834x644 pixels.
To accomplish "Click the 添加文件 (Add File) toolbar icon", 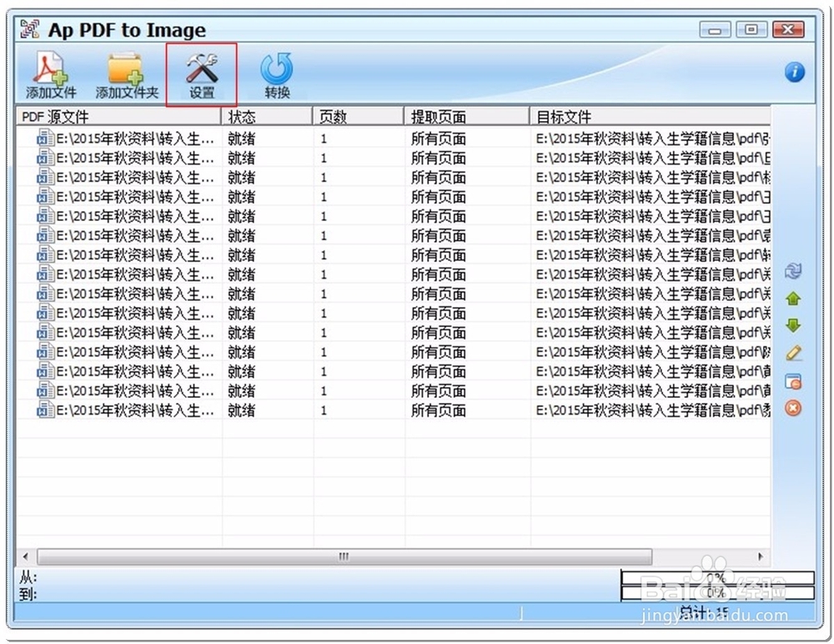I will coord(51,75).
